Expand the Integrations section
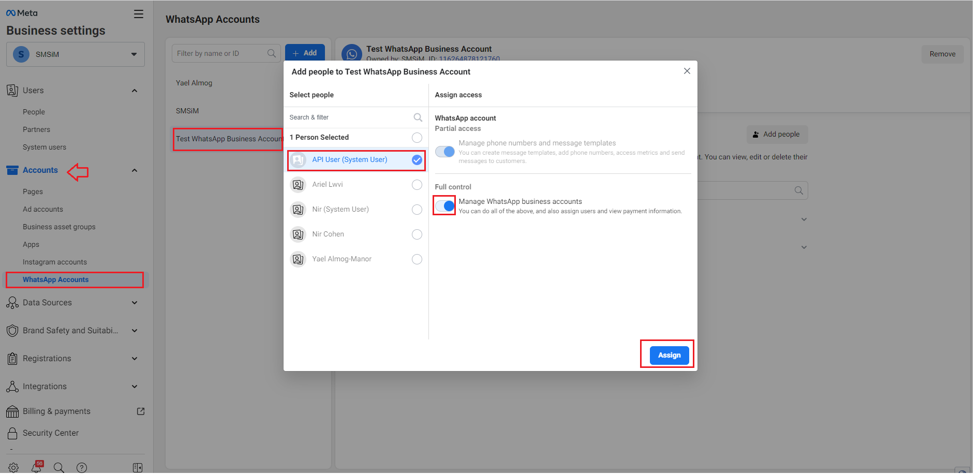Image resolution: width=980 pixels, height=474 pixels. tap(135, 387)
